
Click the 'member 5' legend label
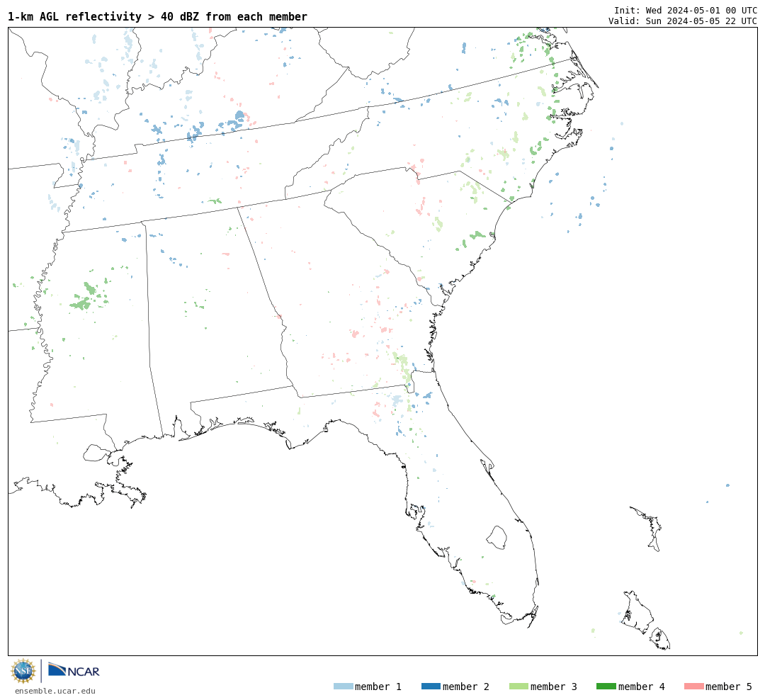point(729,687)
